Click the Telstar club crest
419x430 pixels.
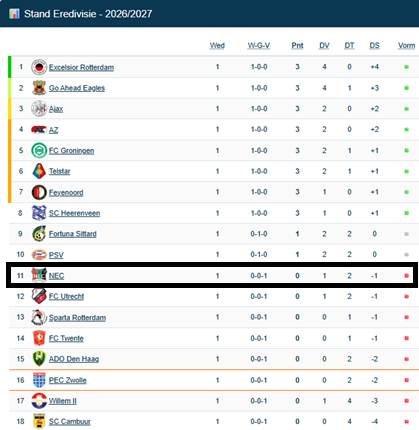click(39, 171)
